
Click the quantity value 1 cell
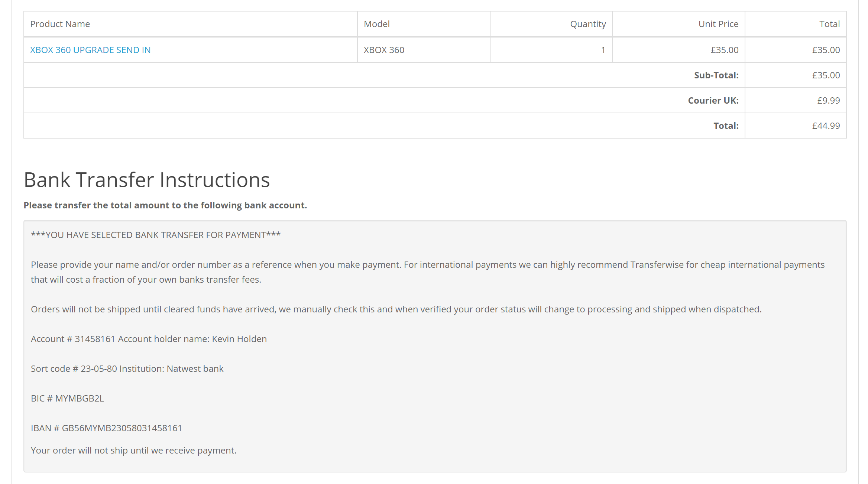[603, 50]
